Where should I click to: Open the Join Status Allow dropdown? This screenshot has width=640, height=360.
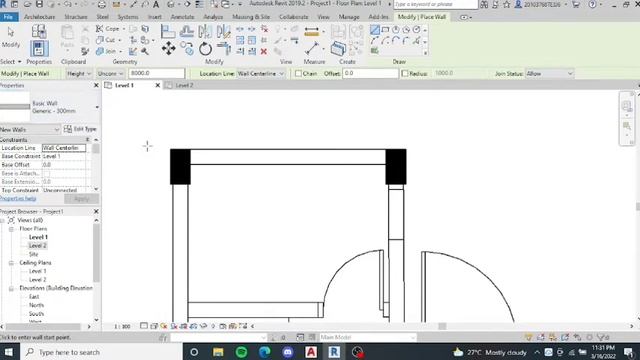click(549, 73)
